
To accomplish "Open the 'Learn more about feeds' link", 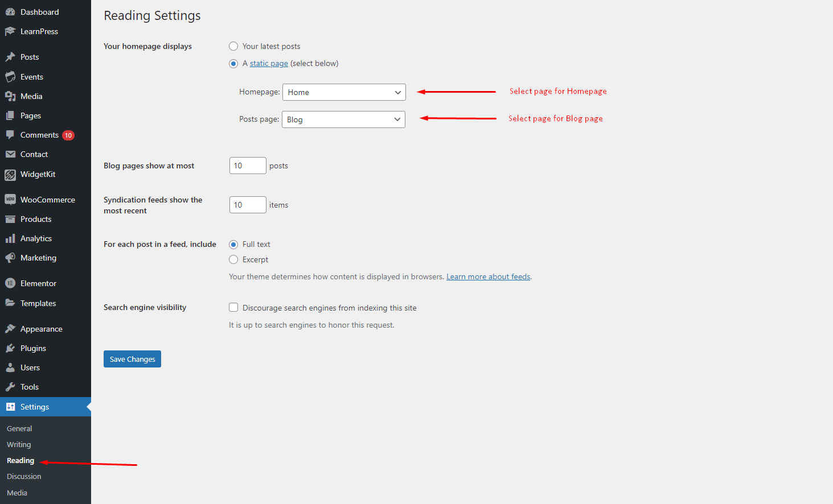I will tap(488, 276).
